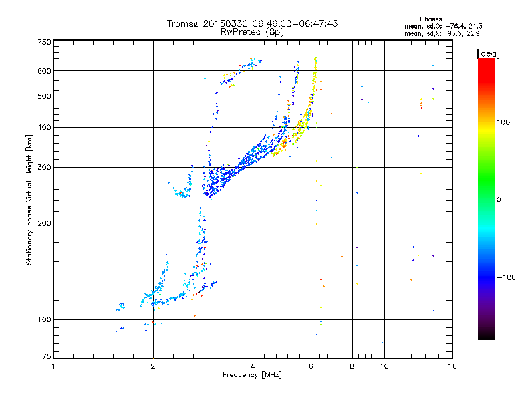Click the y-axis '400' tick label
Screen dimensions: 532x399
click(x=44, y=127)
